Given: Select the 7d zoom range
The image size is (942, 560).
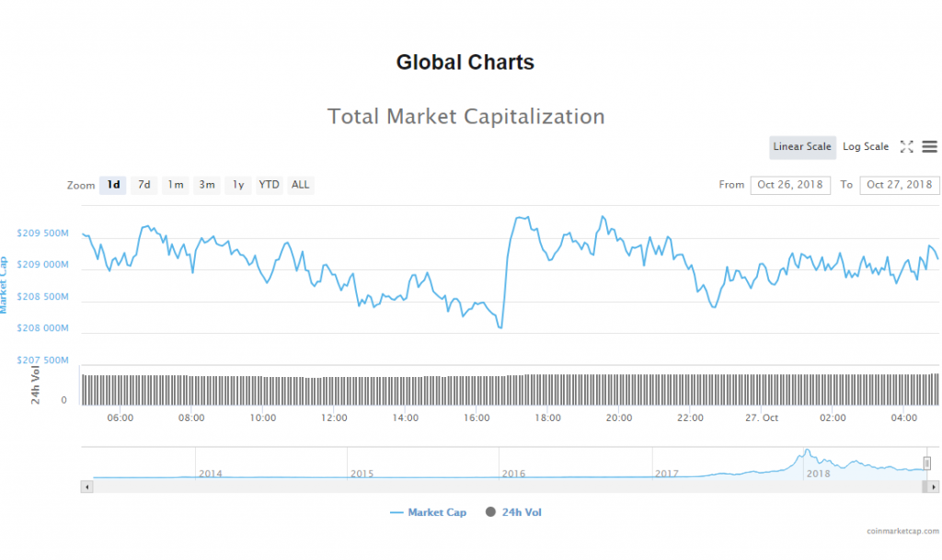Looking at the screenshot, I should [x=144, y=185].
